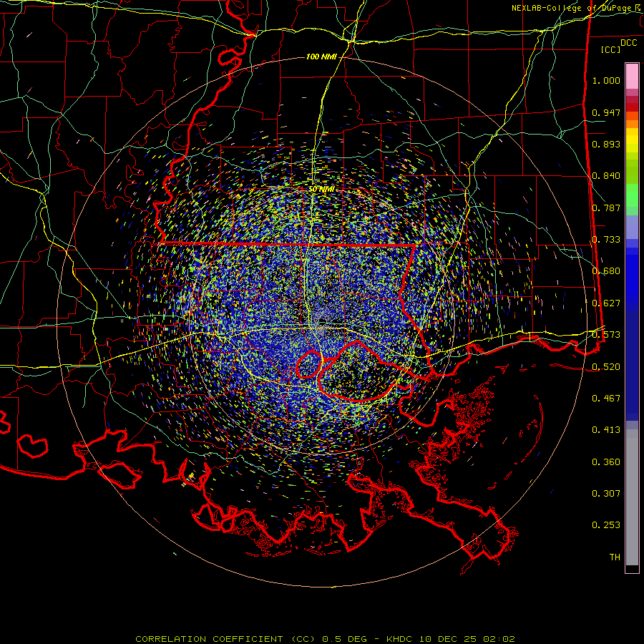Click the 10 DEC 25 02:02 timestamp
The image size is (644, 644).
tap(467, 639)
